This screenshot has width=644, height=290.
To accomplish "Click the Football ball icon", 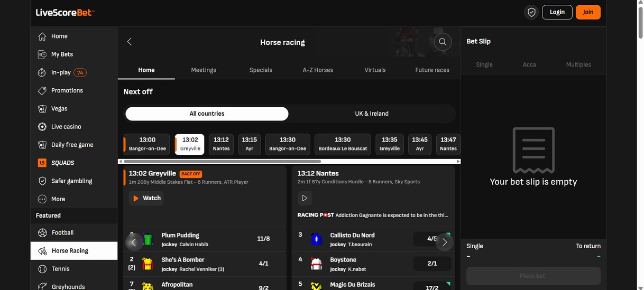I will point(43,233).
